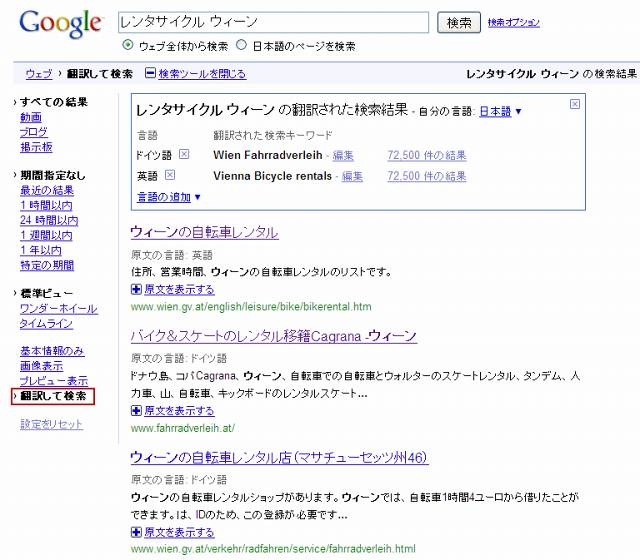Open result ウィーンの自転車レンタル店(マサチューセッツ州46)
640x560 pixels.
click(279, 457)
